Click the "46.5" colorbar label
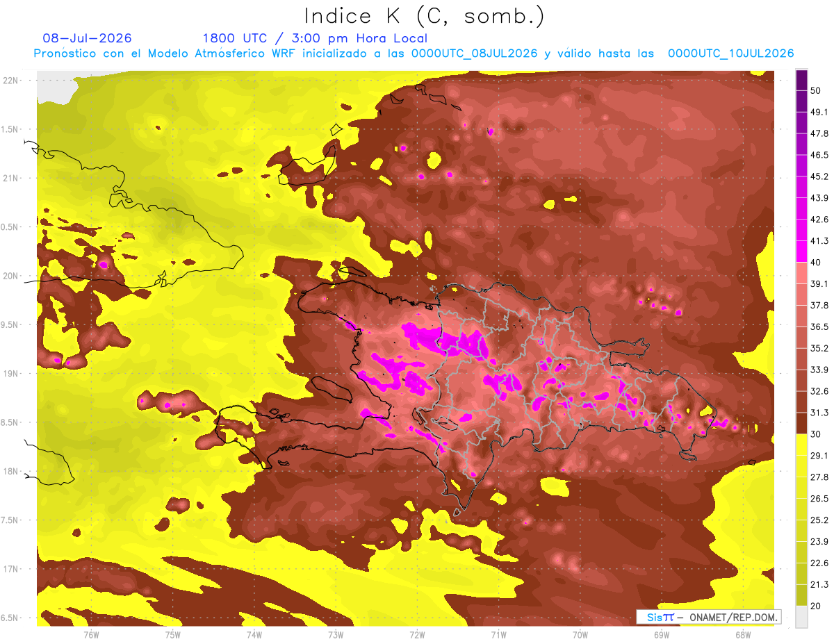 pyautogui.click(x=819, y=155)
